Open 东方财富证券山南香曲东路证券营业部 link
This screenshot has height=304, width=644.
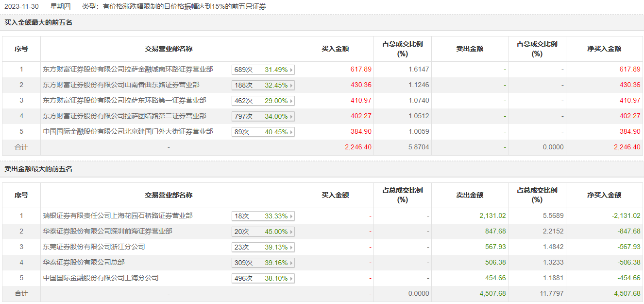(x=121, y=85)
